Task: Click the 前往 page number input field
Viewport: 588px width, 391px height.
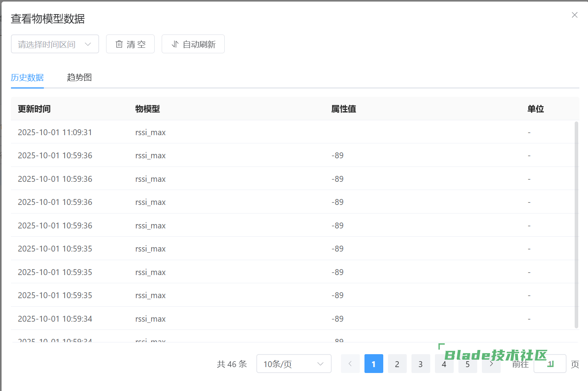Action: [x=550, y=364]
